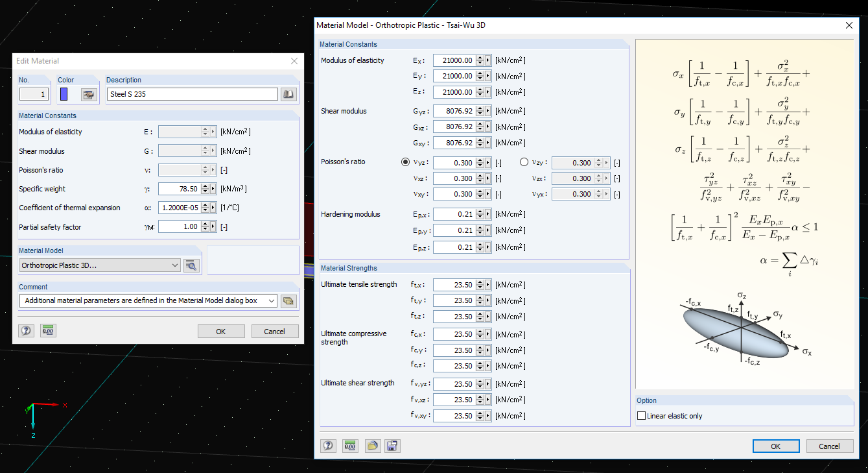Open the arrow menu beside Ex value
Image resolution: width=868 pixels, height=473 pixels.
pyautogui.click(x=488, y=60)
